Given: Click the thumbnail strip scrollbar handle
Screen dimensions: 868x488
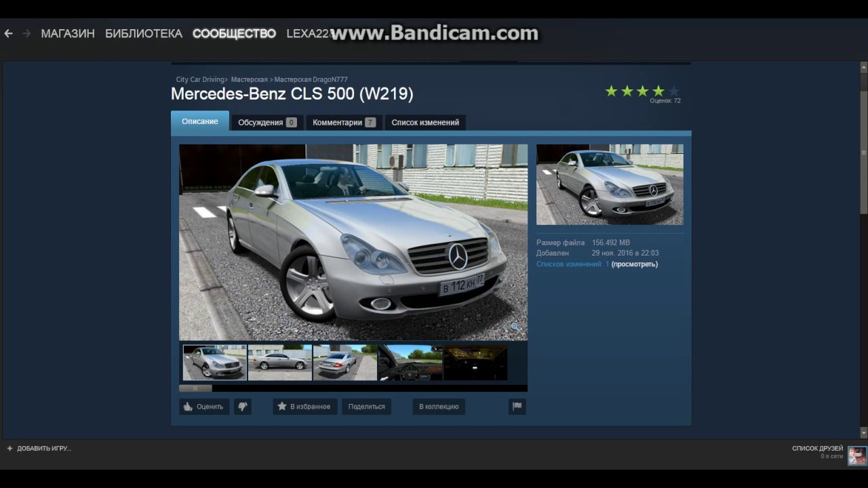Looking at the screenshot, I should click(x=195, y=388).
